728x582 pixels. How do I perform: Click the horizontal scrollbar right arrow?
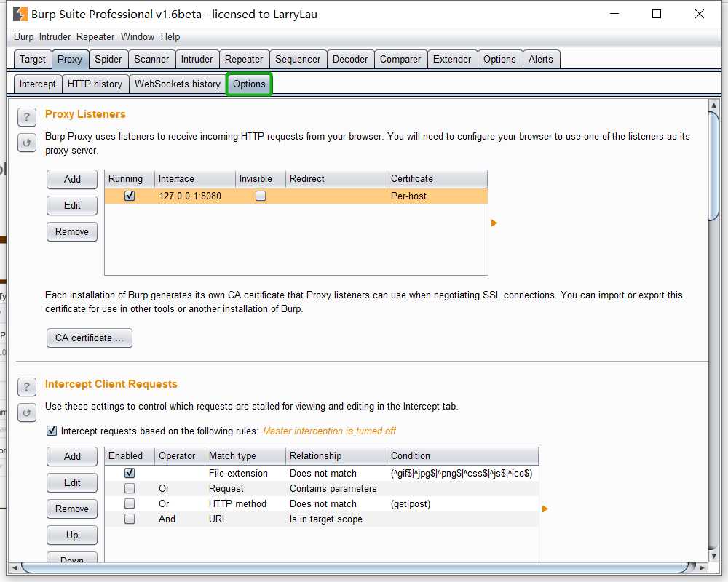702,567
